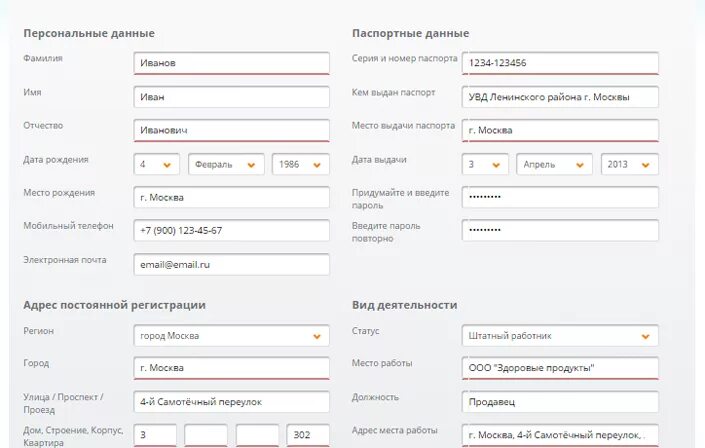
Task: Expand the Регион dropdown город Москва
Action: [232, 336]
